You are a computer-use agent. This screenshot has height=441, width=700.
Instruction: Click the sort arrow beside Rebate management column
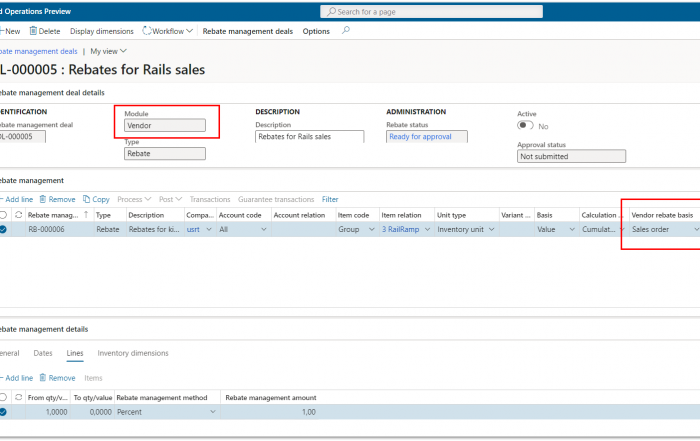pos(86,215)
